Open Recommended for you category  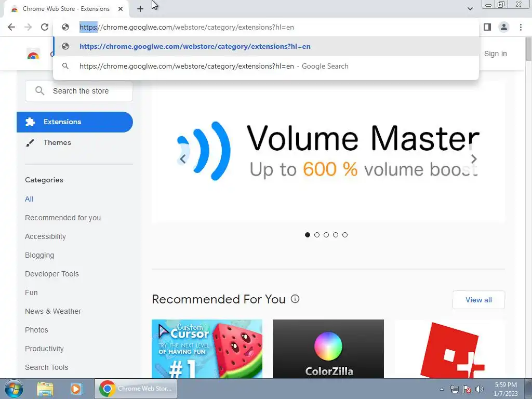click(x=63, y=218)
